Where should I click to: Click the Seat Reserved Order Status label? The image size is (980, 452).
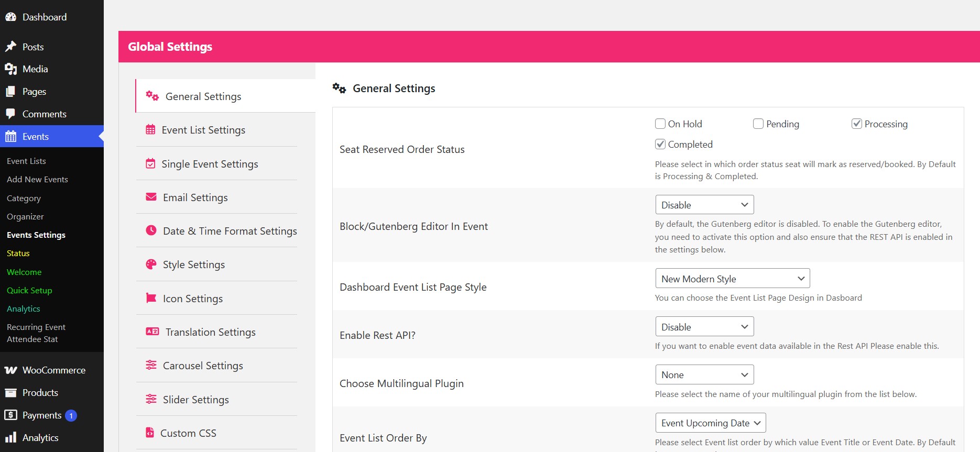click(402, 149)
